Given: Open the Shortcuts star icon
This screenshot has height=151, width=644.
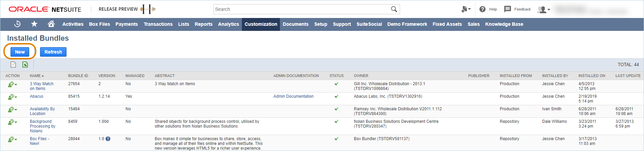Looking at the screenshot, I should [x=34, y=24].
